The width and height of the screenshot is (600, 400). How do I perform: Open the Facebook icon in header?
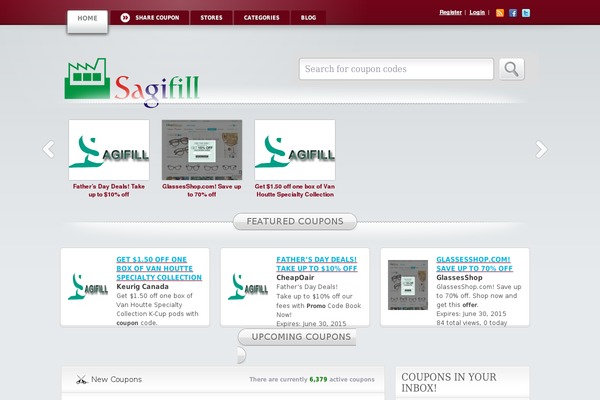(513, 13)
